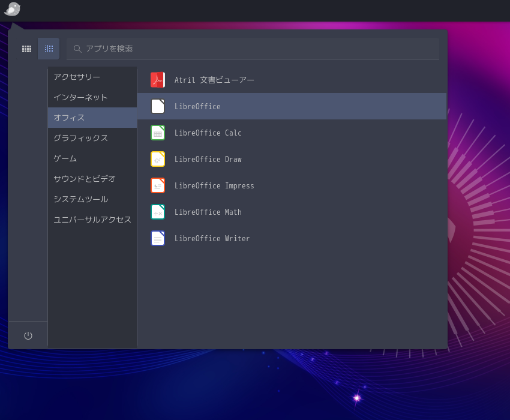Select the category list view toggle
Image resolution: width=510 pixels, height=420 pixels.
coord(49,49)
